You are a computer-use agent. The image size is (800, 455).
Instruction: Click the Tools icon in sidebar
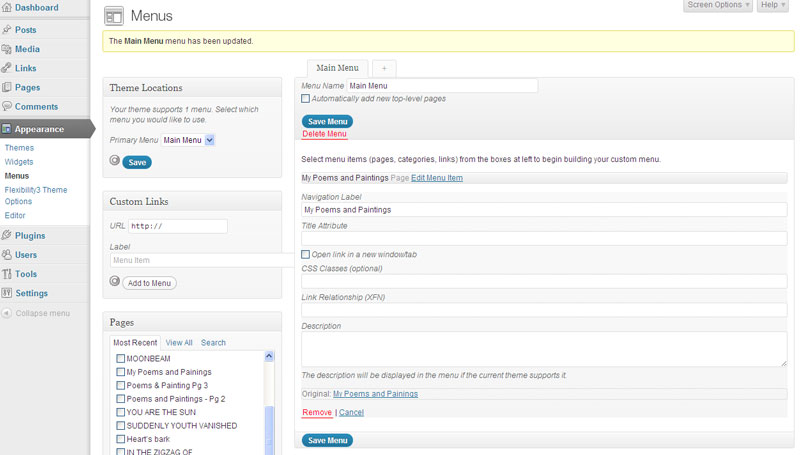pyautogui.click(x=7, y=274)
